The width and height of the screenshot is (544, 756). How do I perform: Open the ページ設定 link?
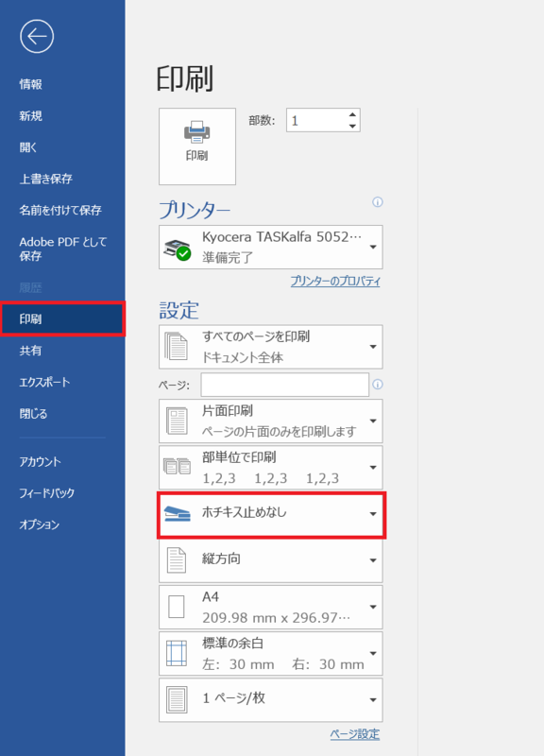355,734
